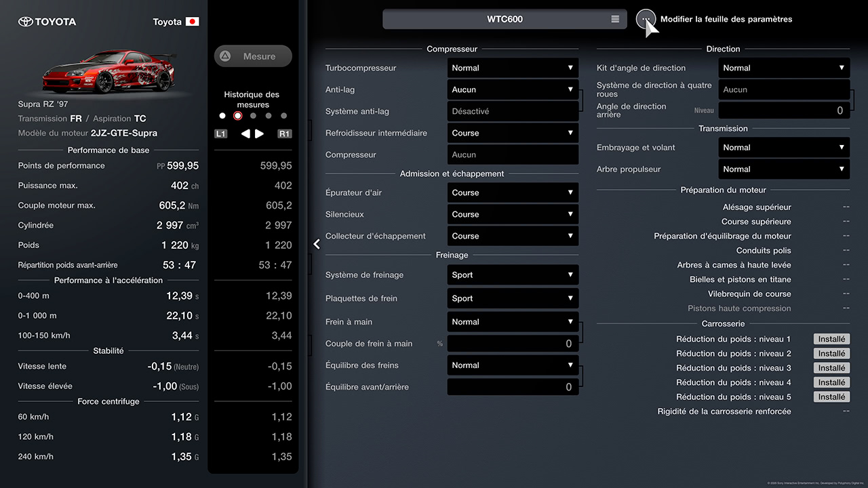Image resolution: width=868 pixels, height=488 pixels.
Task: Click the Couple moteur max. 605,2 Nm value
Action: point(179,205)
